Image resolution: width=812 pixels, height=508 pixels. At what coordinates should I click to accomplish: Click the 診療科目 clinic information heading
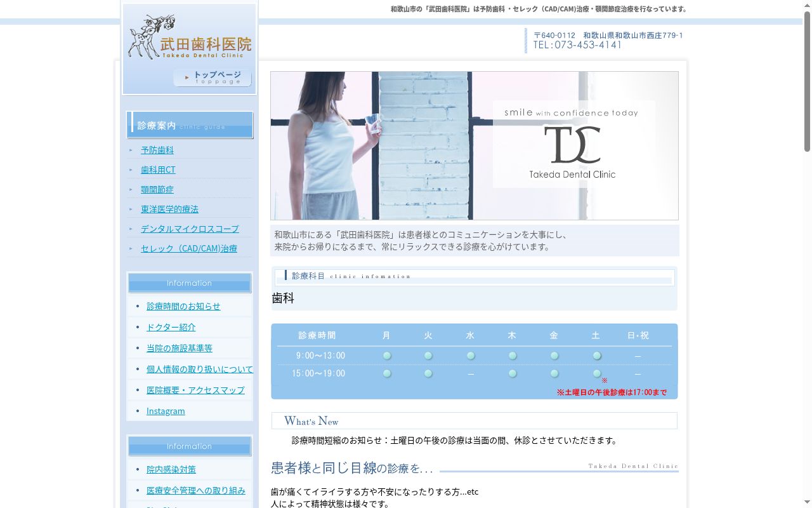(x=351, y=276)
